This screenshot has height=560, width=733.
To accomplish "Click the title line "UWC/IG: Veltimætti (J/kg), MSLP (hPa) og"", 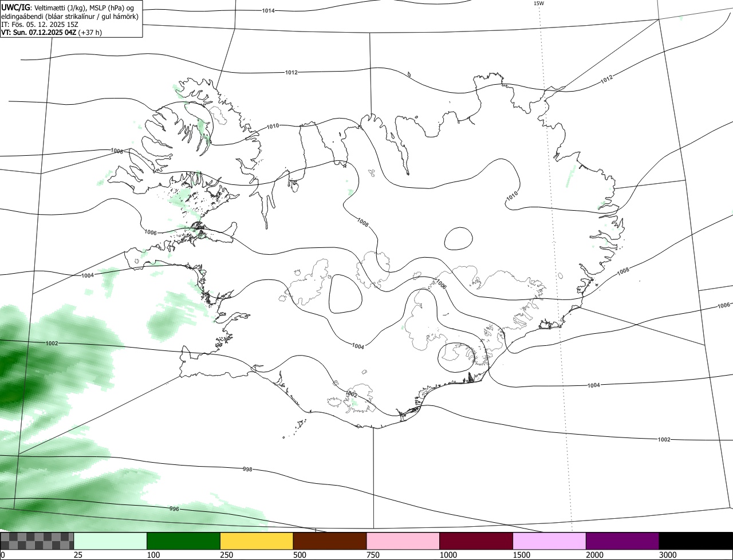I will (68, 7).
